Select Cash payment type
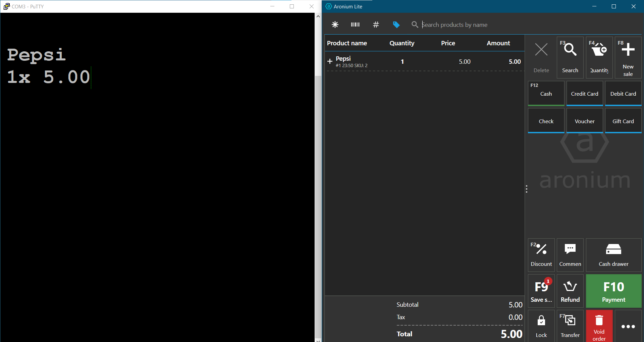Image resolution: width=644 pixels, height=342 pixels. point(546,94)
